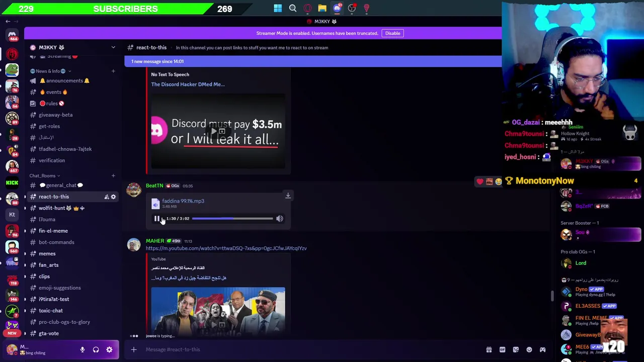Screen dimensions: 644x362
Task: Switch to the general_chat channel
Action: point(61,185)
